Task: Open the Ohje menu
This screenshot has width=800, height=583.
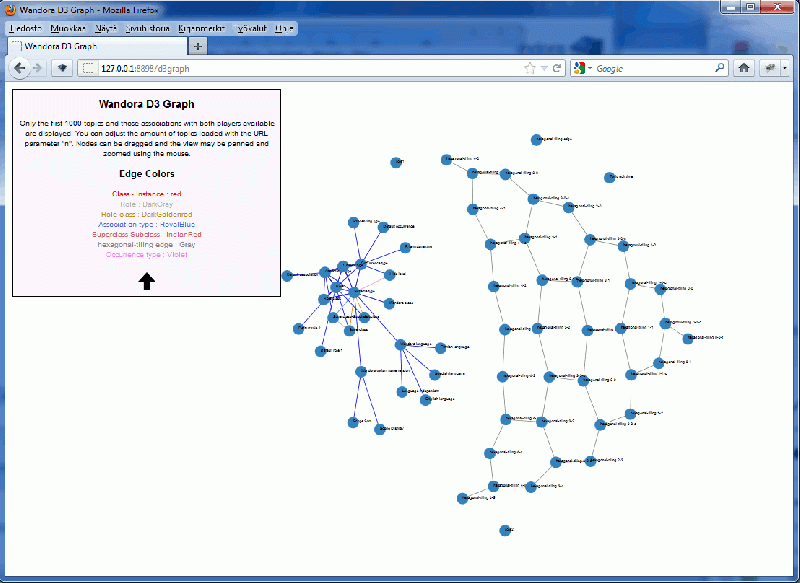Action: (284, 28)
